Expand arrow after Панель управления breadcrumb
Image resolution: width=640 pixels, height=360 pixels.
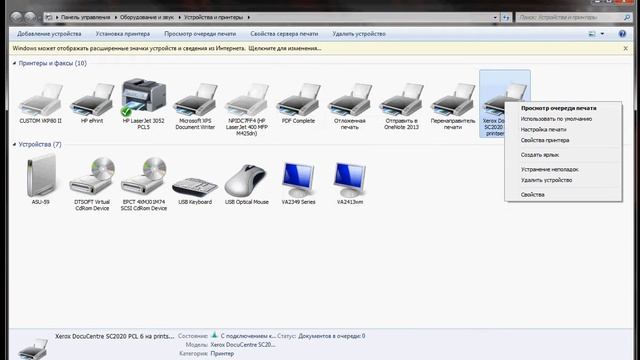[x=116, y=18]
